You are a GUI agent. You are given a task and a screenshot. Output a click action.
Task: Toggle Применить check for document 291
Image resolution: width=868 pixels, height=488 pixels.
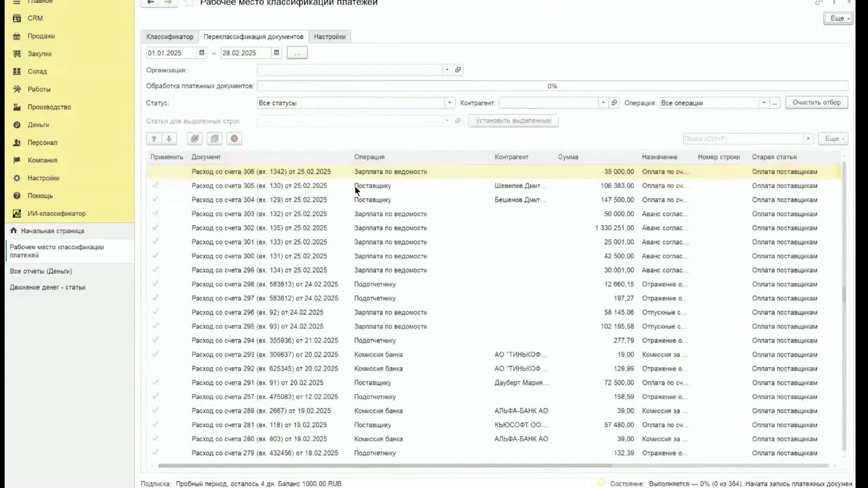pos(156,382)
